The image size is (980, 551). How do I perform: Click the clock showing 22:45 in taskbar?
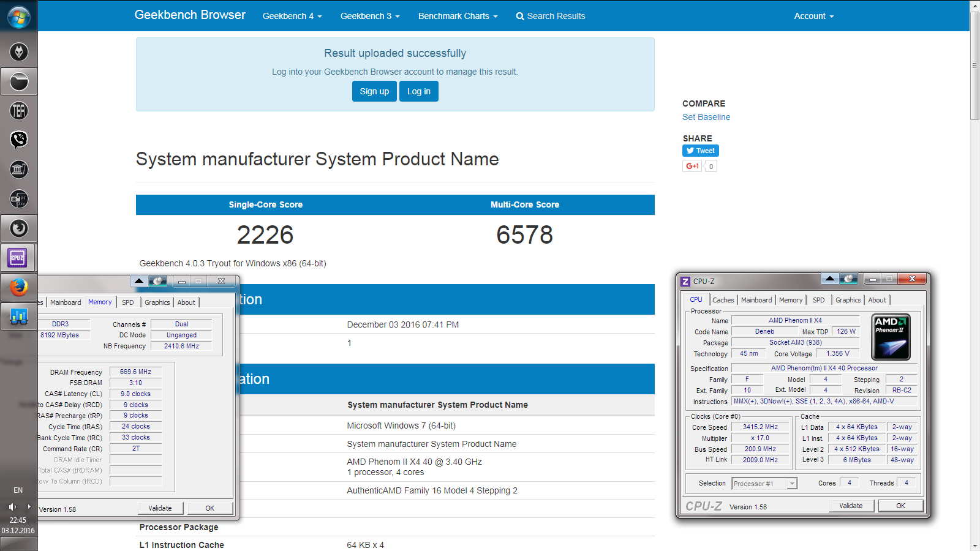point(18,520)
